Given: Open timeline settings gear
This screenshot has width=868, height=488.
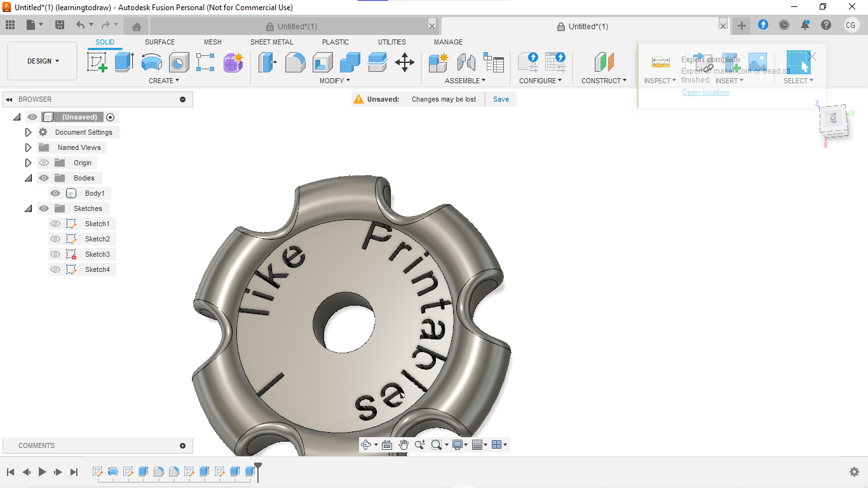Looking at the screenshot, I should (x=854, y=472).
